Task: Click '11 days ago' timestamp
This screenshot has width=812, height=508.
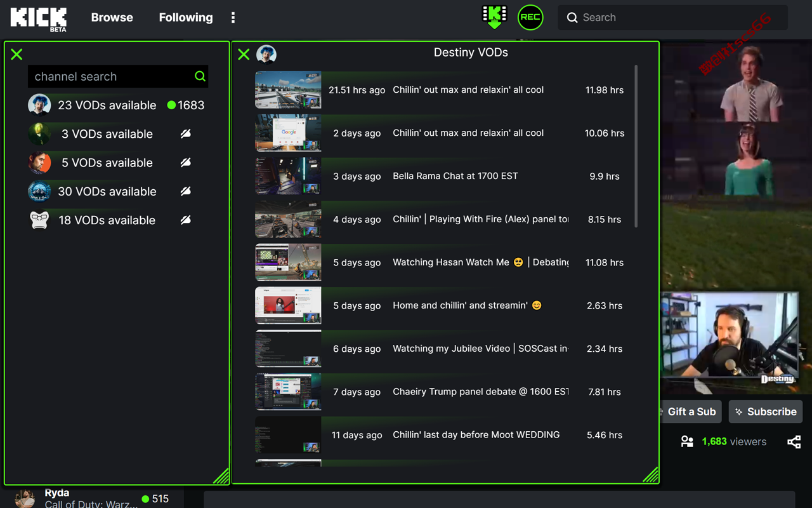Action: coord(357,436)
